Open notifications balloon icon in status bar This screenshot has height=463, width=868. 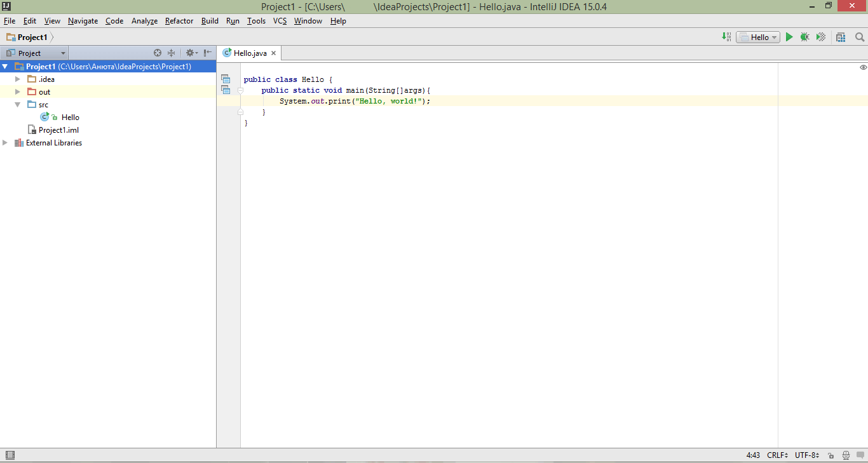point(860,455)
